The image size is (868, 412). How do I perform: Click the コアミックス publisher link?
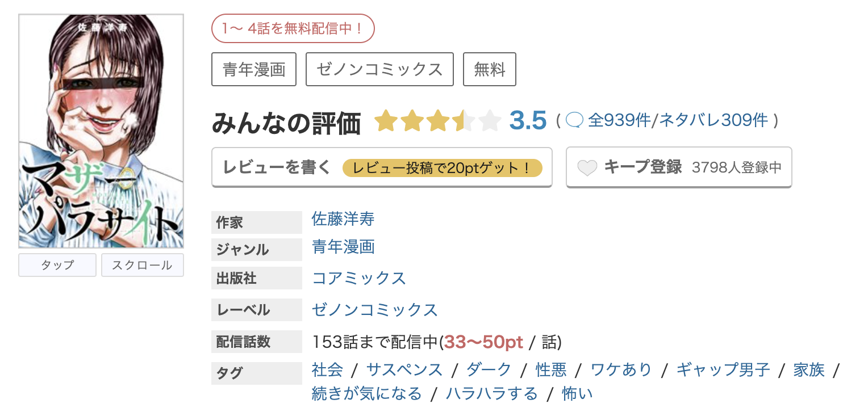pos(360,278)
